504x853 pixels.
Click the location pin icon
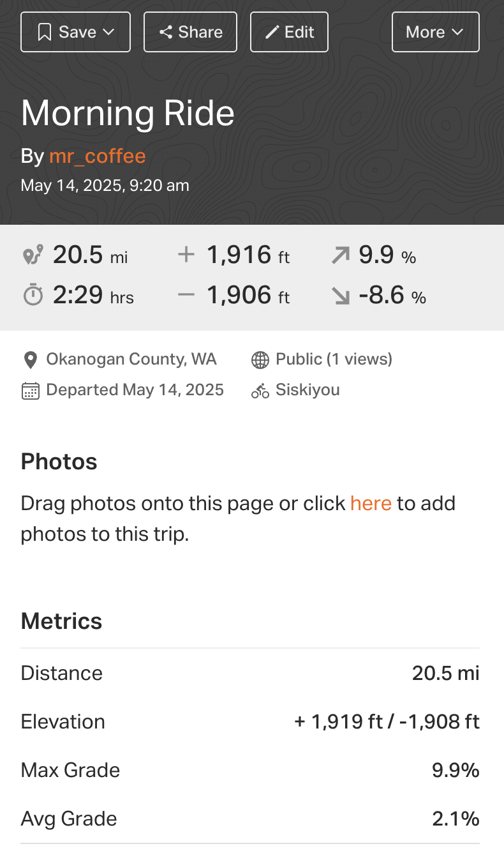pyautogui.click(x=30, y=360)
